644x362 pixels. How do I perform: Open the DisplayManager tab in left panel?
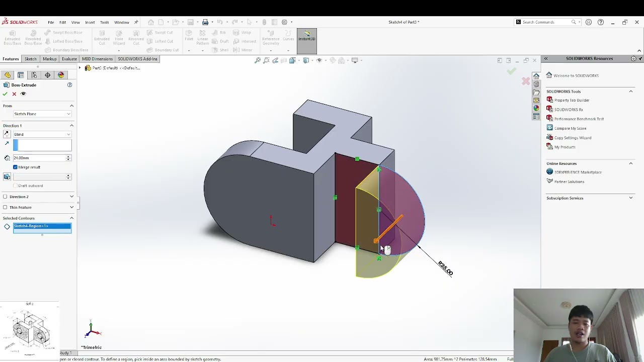(x=61, y=75)
